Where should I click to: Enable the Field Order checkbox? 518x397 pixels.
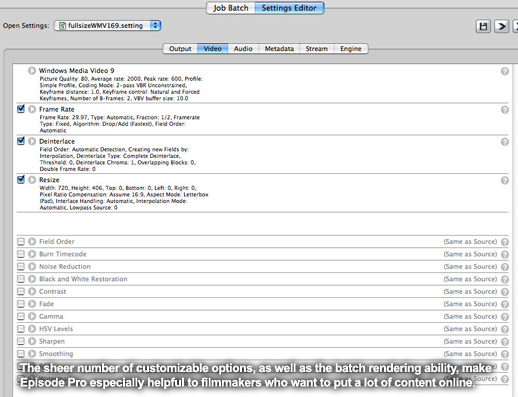(21, 242)
